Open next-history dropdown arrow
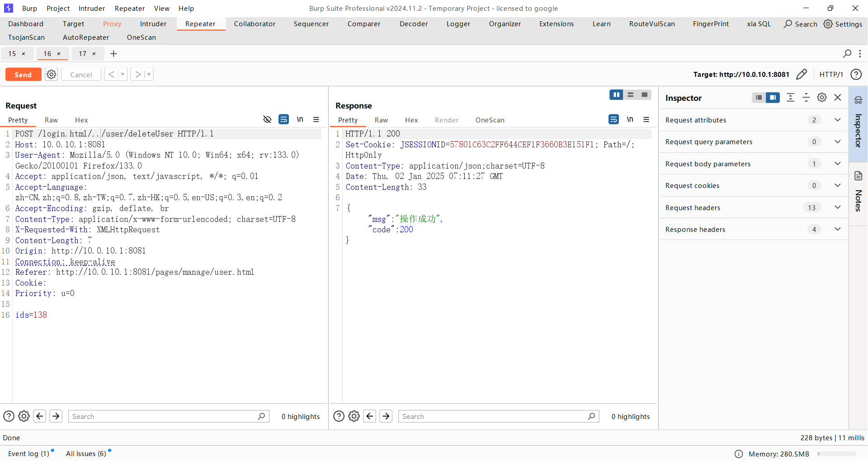Viewport: 868px width, 461px height. click(x=149, y=75)
